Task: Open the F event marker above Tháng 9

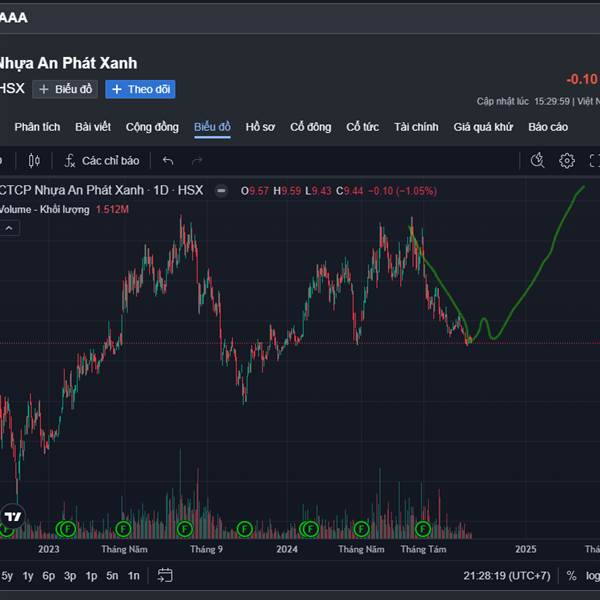Action: click(x=185, y=530)
